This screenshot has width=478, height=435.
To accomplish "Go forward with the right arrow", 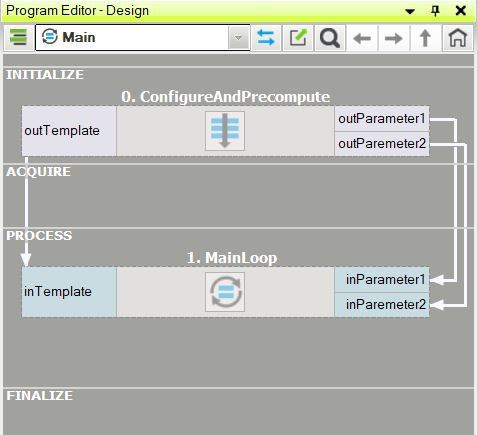I will 394,38.
